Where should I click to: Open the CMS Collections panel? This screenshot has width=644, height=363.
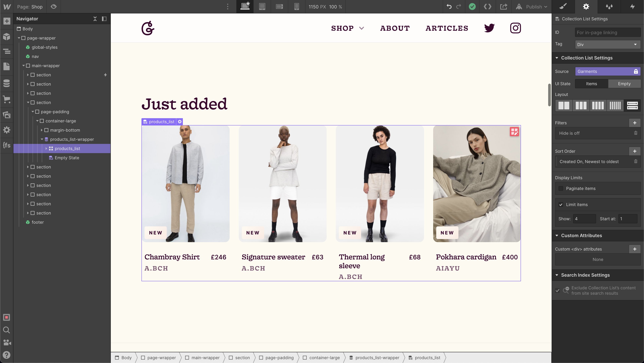pos(7,83)
